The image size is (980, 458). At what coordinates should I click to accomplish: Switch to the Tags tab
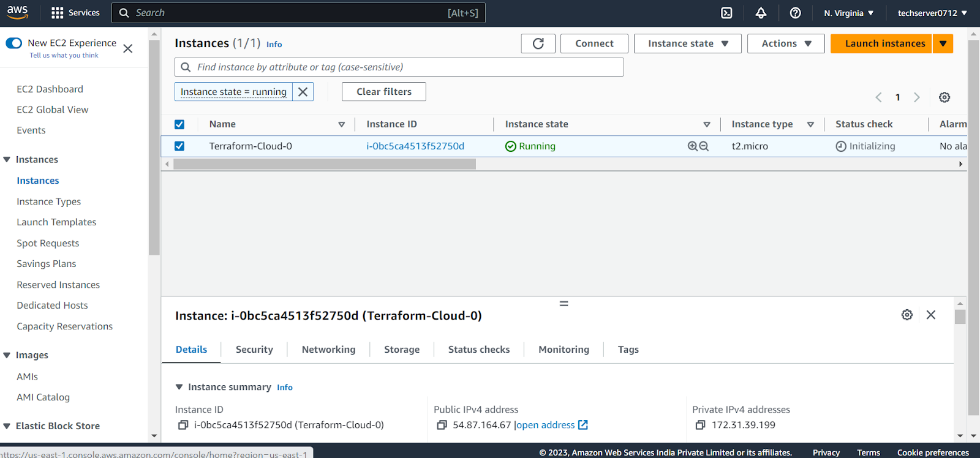628,350
